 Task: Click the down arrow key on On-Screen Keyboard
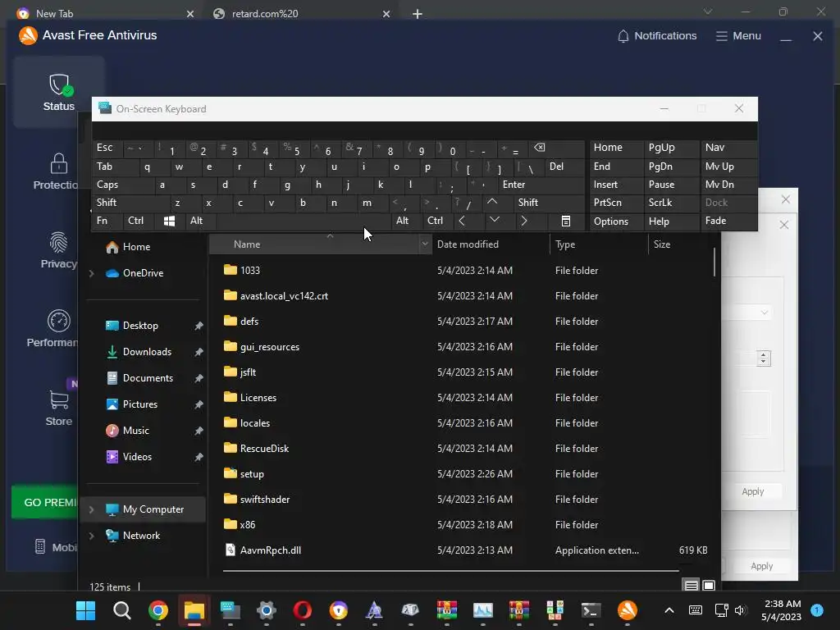[x=495, y=220]
